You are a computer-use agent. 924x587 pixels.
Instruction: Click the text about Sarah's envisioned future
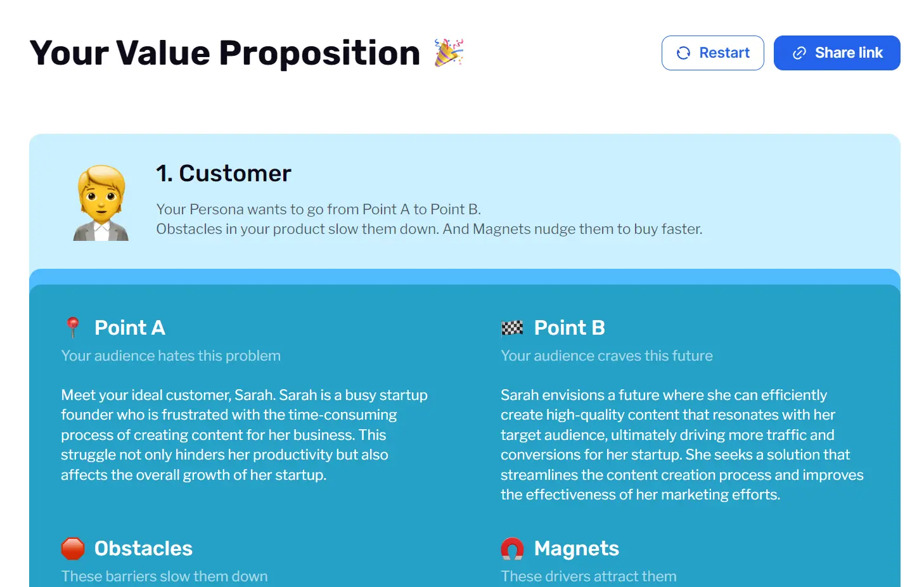pyautogui.click(x=682, y=444)
